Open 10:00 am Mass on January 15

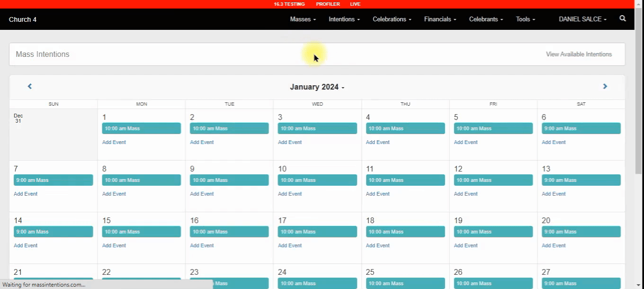tap(142, 232)
